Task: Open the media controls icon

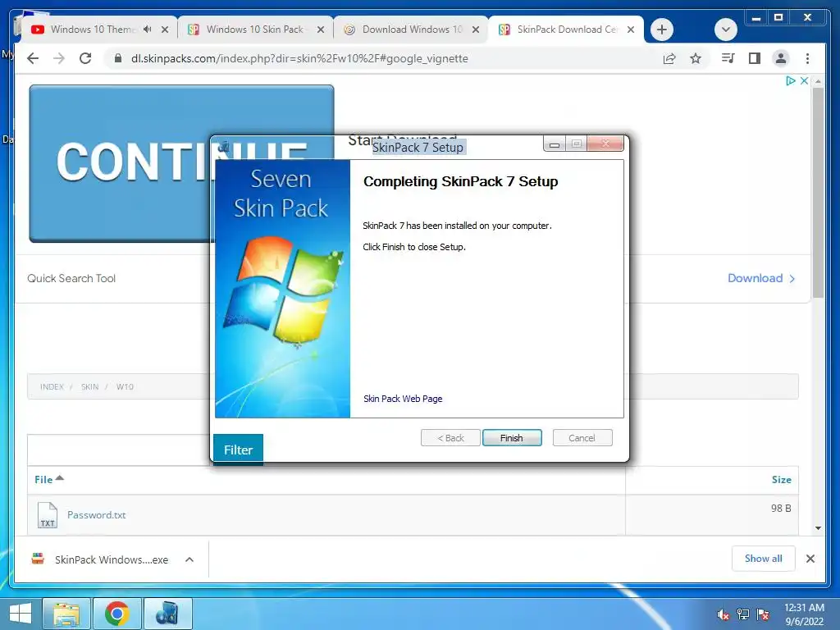Action: click(x=728, y=58)
